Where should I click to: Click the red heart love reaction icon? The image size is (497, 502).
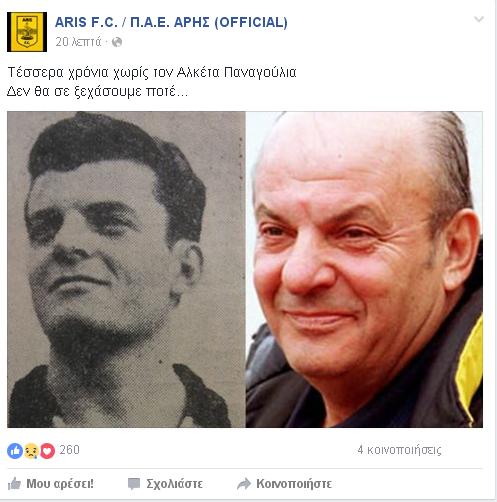coord(47,451)
